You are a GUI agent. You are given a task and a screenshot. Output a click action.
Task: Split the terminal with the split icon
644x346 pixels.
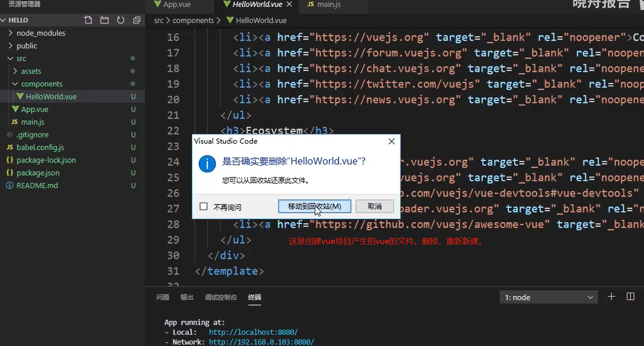click(x=631, y=297)
